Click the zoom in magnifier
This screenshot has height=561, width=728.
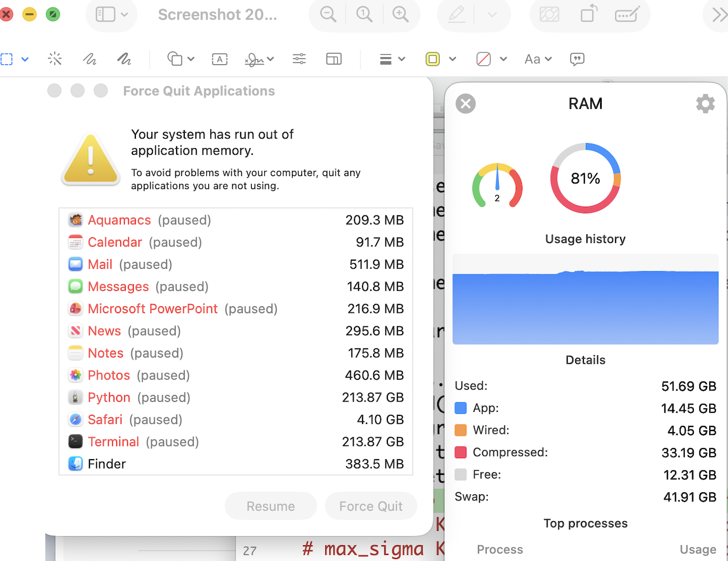[x=401, y=15]
